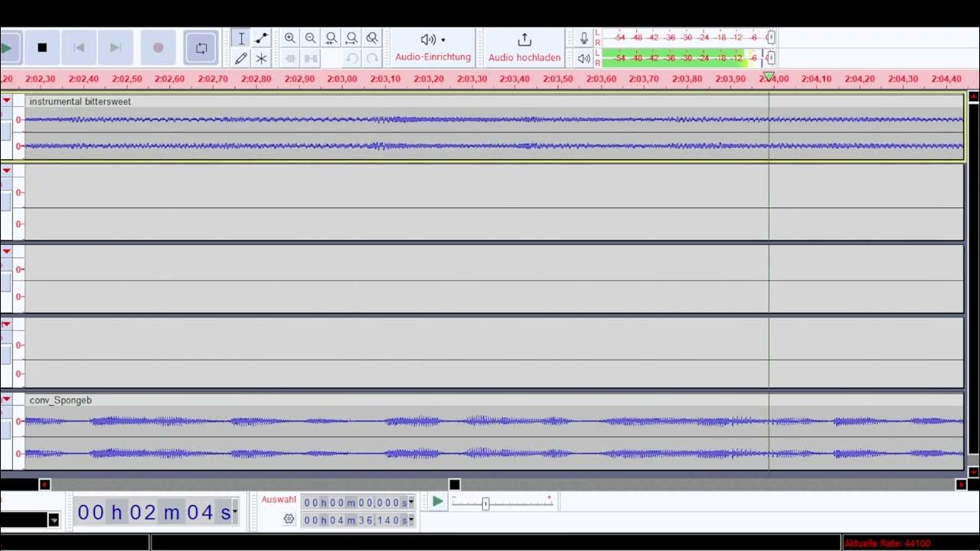Open the bottom-left black combo box arrow
The height and width of the screenshot is (551, 980).
pos(54,520)
